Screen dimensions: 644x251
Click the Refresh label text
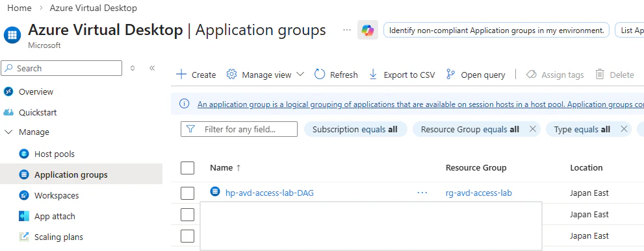point(344,75)
